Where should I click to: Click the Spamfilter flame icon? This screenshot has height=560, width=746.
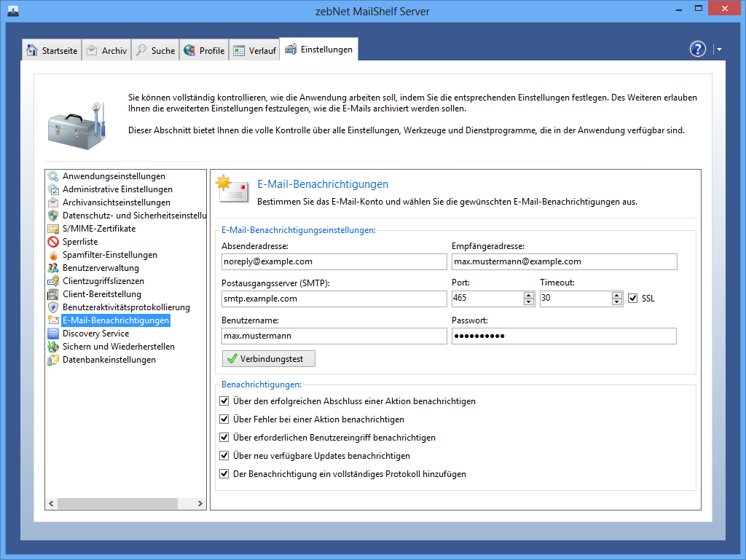(x=53, y=256)
